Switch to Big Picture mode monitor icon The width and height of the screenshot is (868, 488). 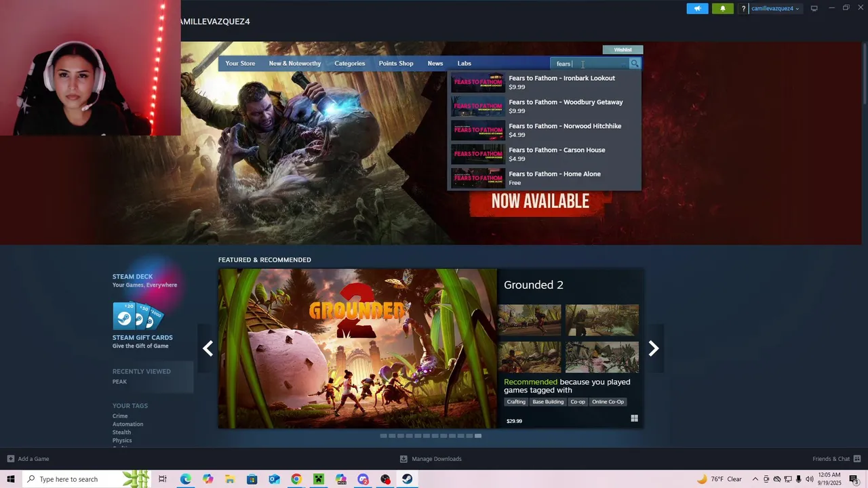click(x=814, y=8)
